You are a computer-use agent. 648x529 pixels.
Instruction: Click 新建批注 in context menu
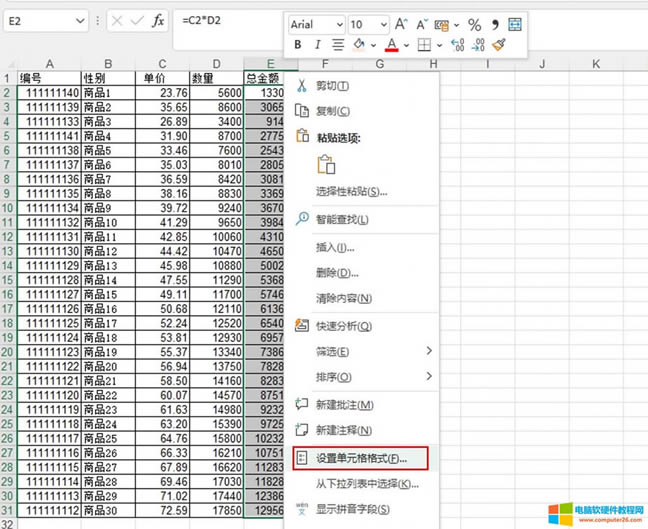(x=344, y=405)
